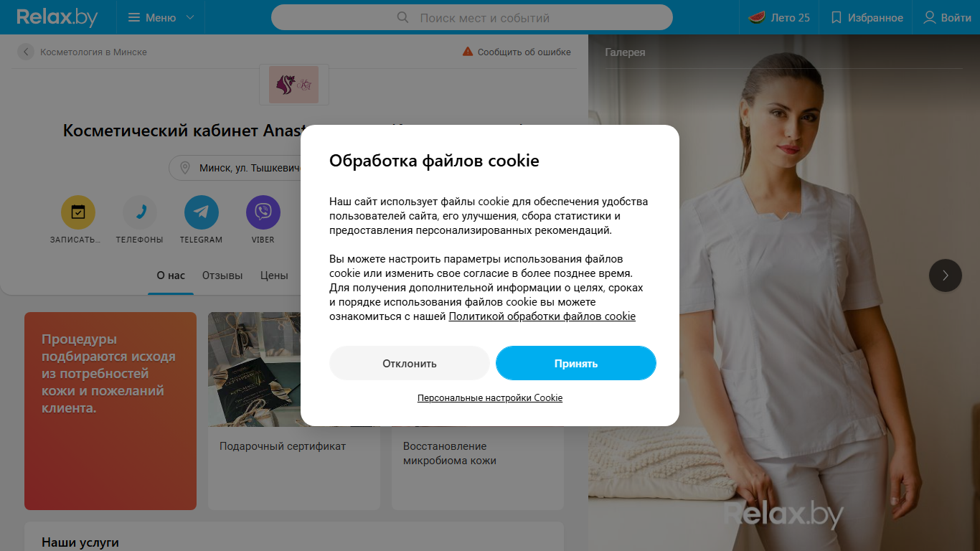Open the Viber messenger icon
980x551 pixels.
263,212
